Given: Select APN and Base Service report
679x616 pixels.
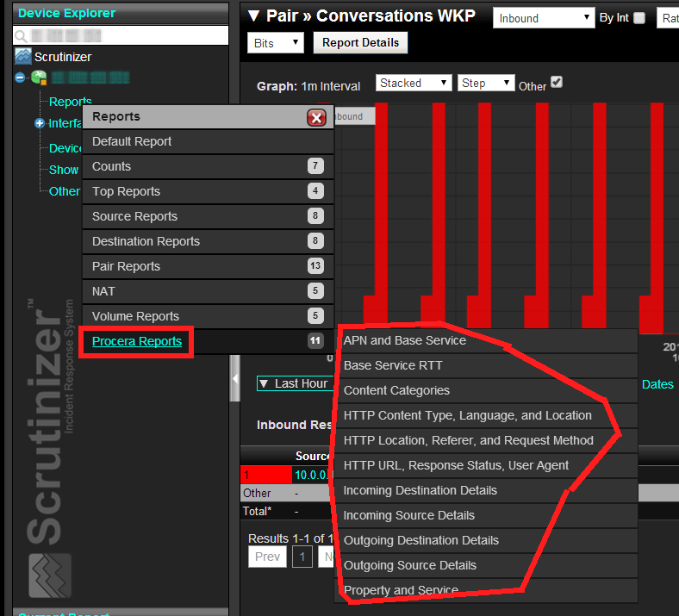Looking at the screenshot, I should pyautogui.click(x=488, y=340).
